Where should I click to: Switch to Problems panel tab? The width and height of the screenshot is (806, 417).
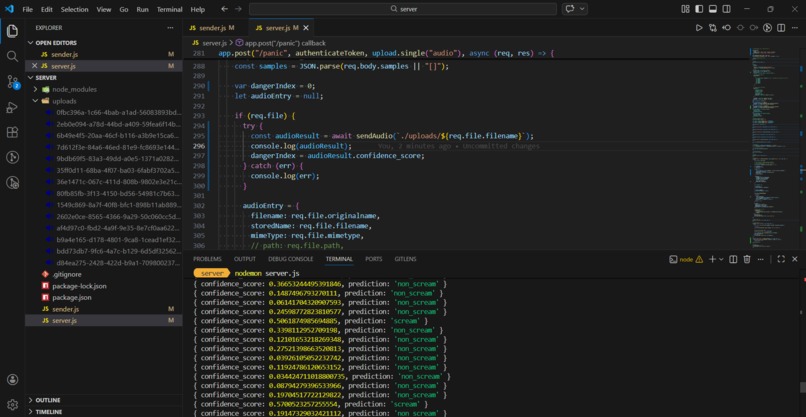click(x=207, y=259)
